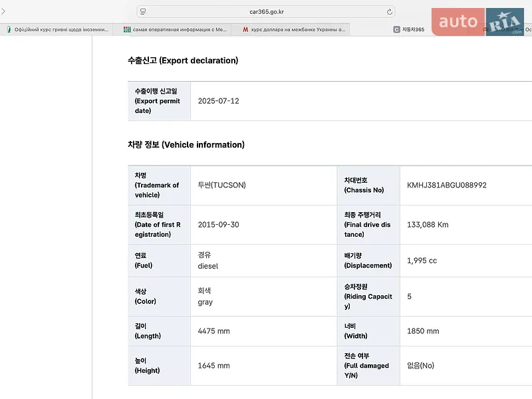Click the '(Displacement)' label cell
The width and height of the screenshot is (532, 399).
(x=368, y=261)
